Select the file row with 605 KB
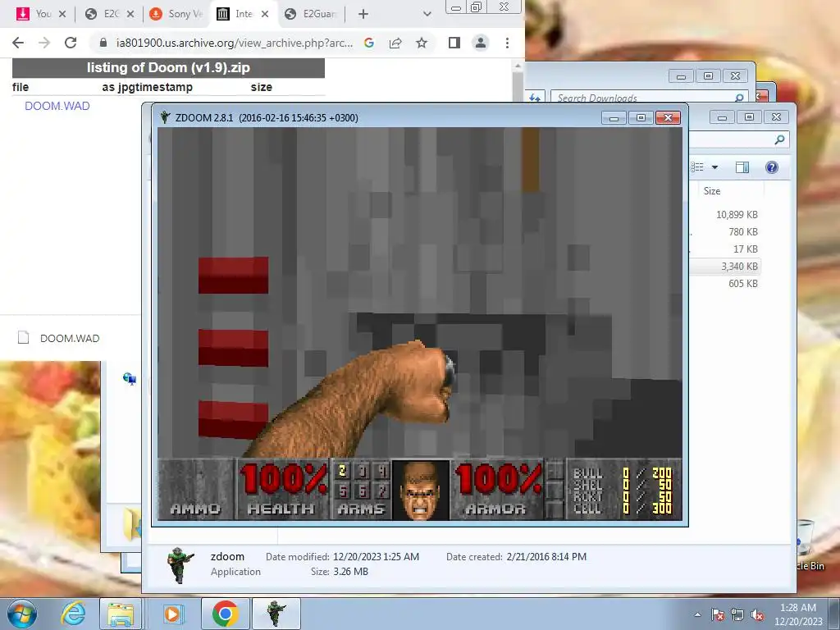 [742, 283]
